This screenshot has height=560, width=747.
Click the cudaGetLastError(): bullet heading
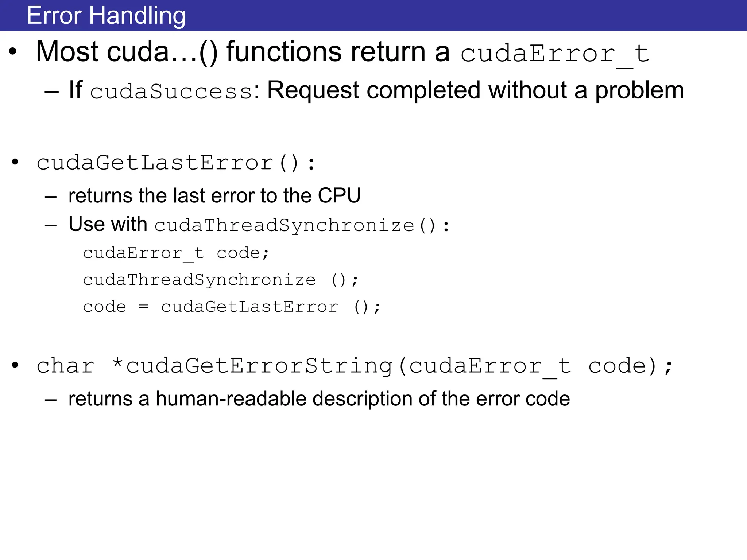pos(176,163)
